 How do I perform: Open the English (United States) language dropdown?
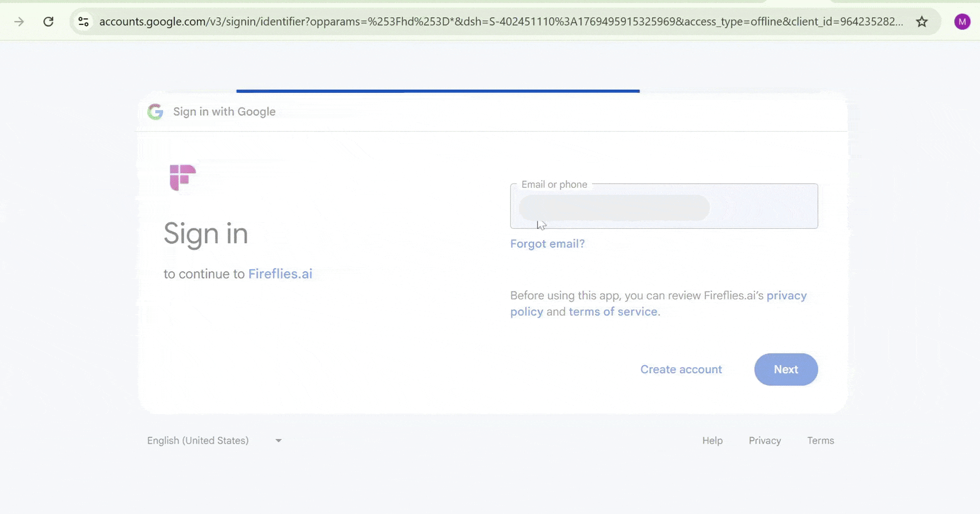point(214,441)
